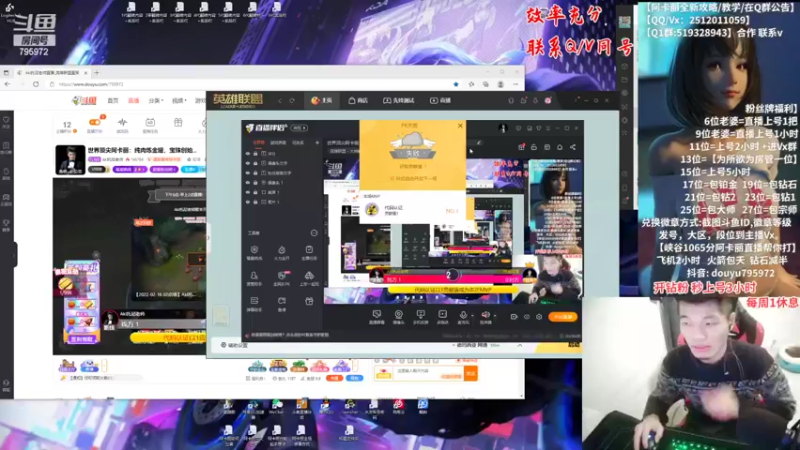Open the 先锋测试 tab in the League client
Screen dimensions: 800x450
(398, 101)
